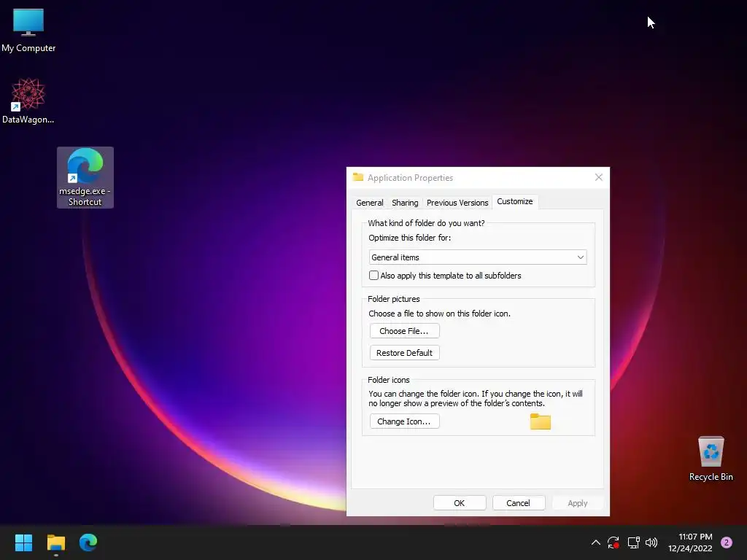This screenshot has height=560, width=747.
Task: Click the folder icon preview image
Action: coord(541,421)
